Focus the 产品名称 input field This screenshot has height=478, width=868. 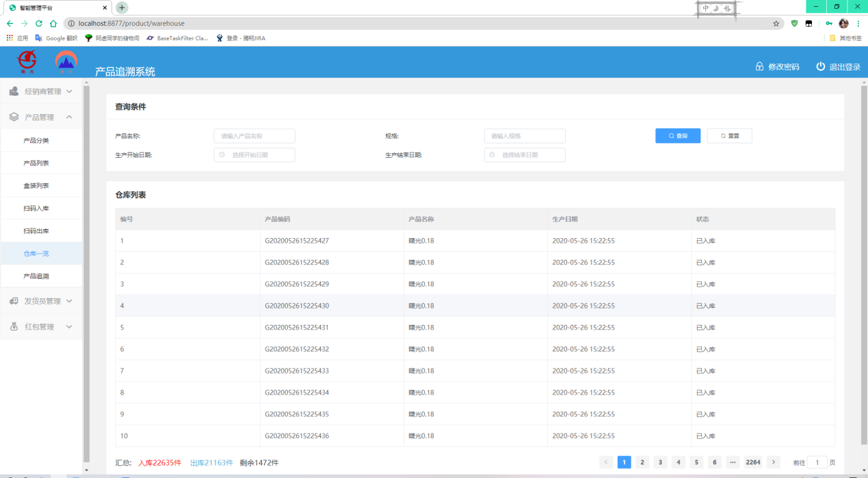(254, 136)
